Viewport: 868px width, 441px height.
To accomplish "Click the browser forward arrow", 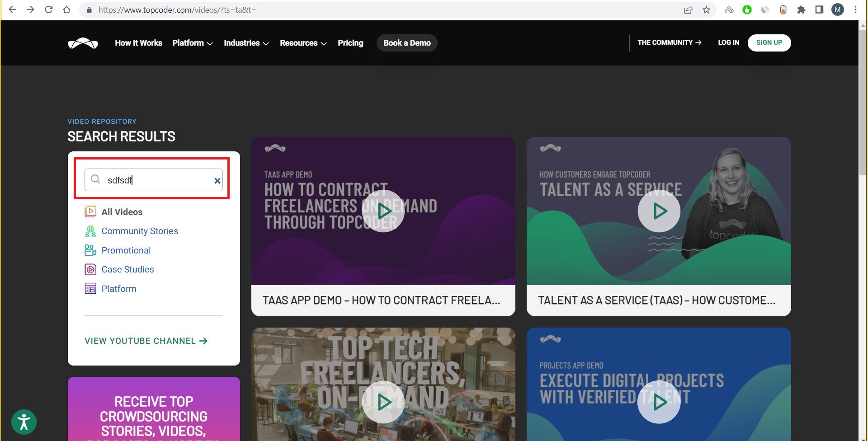I will pos(30,9).
